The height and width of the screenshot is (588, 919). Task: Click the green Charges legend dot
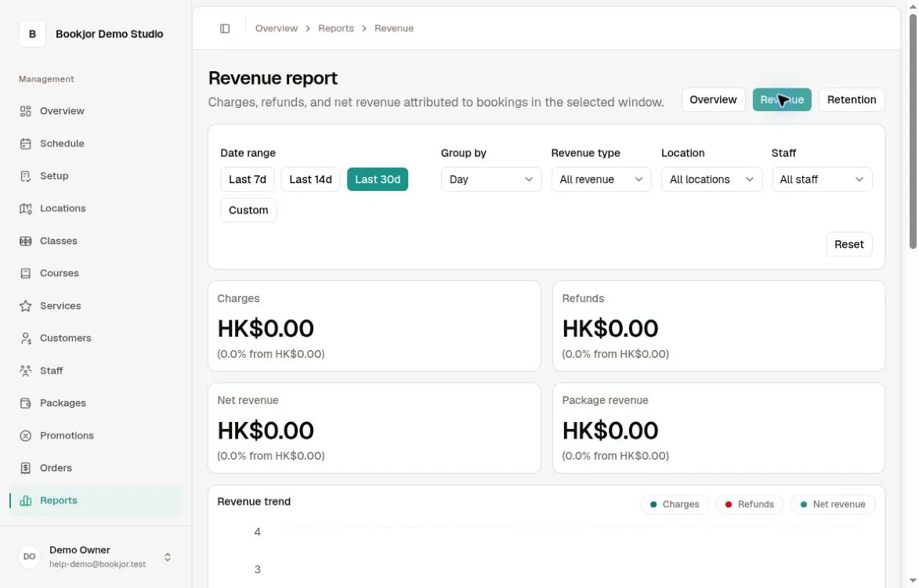coord(653,504)
